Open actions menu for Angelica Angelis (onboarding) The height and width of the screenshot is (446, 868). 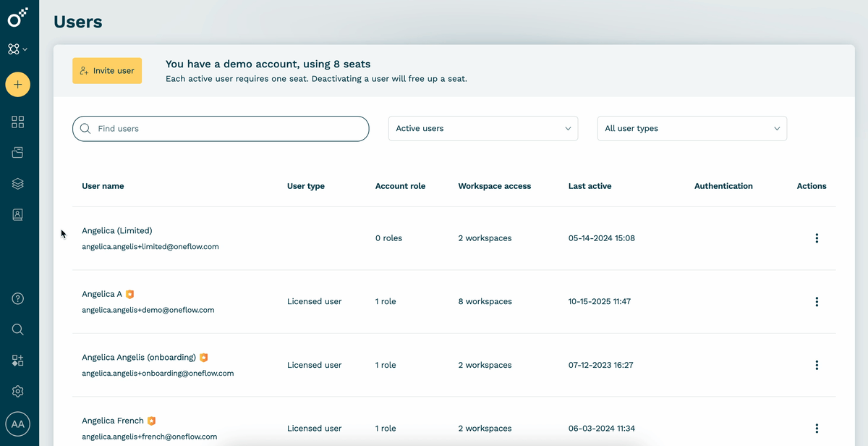[x=817, y=365]
